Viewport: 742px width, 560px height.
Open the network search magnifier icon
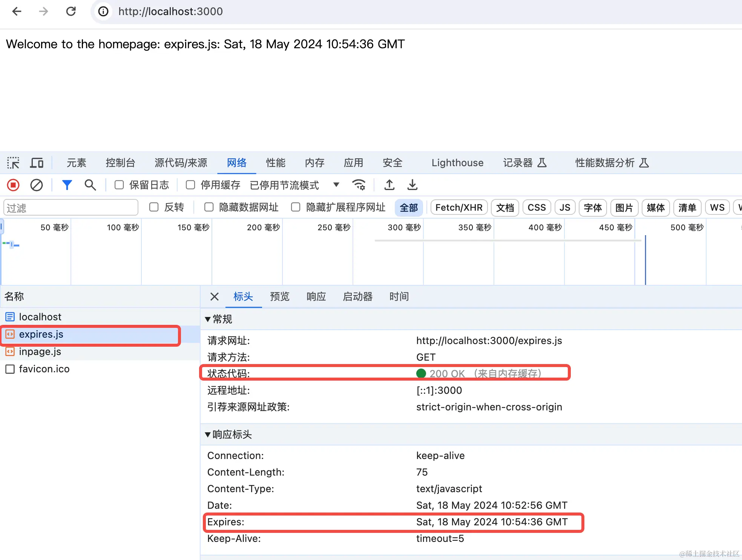(90, 185)
